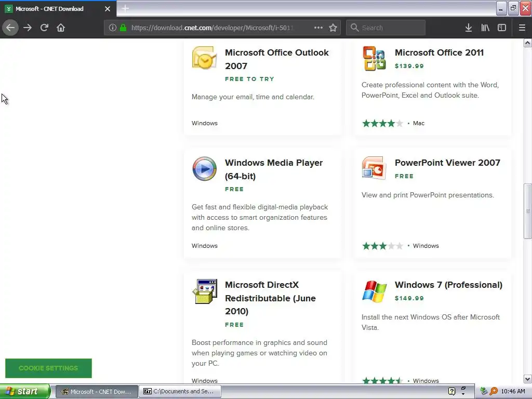Click the Microsoft Office 2011 icon
The image size is (532, 399).
(x=374, y=58)
